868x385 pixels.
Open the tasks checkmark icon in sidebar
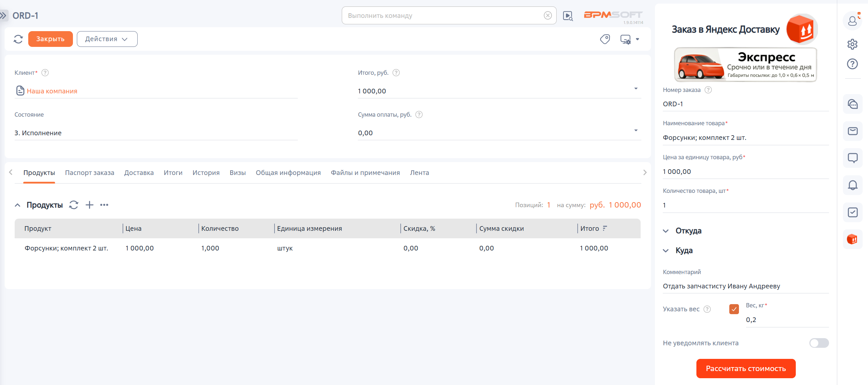[x=853, y=212]
